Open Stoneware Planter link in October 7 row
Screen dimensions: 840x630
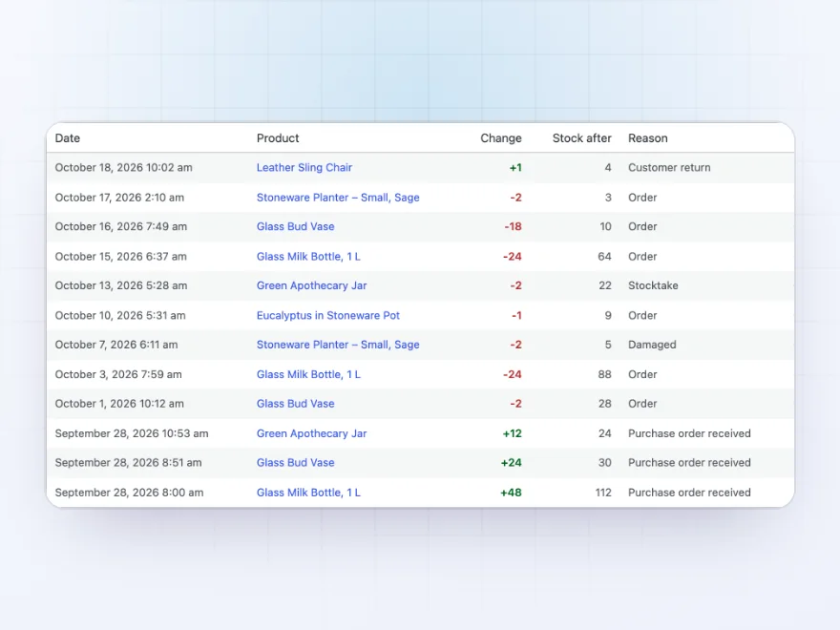point(338,345)
